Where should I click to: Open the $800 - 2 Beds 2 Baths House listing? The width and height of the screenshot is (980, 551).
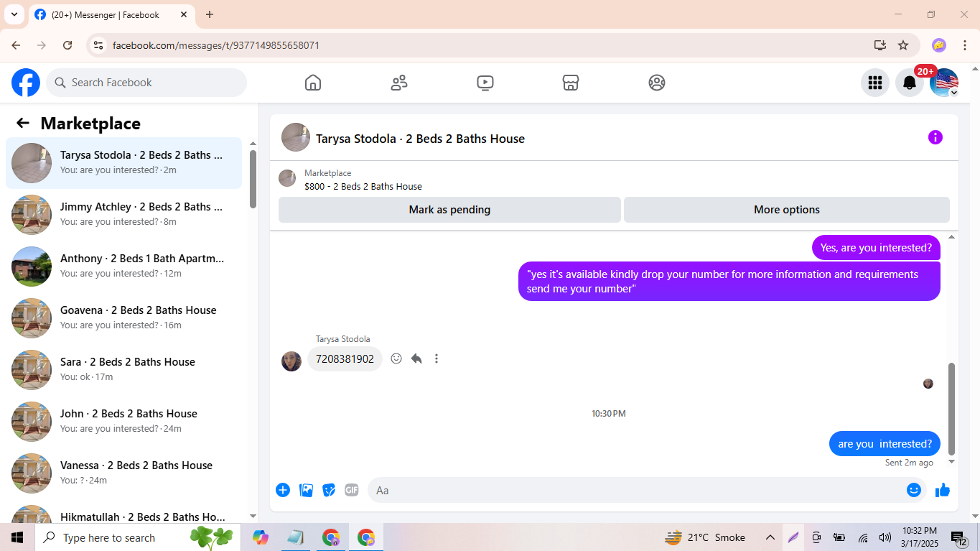tap(363, 186)
